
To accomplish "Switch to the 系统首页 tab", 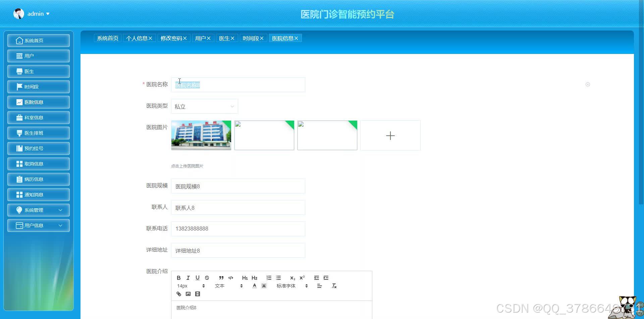I will point(108,38).
